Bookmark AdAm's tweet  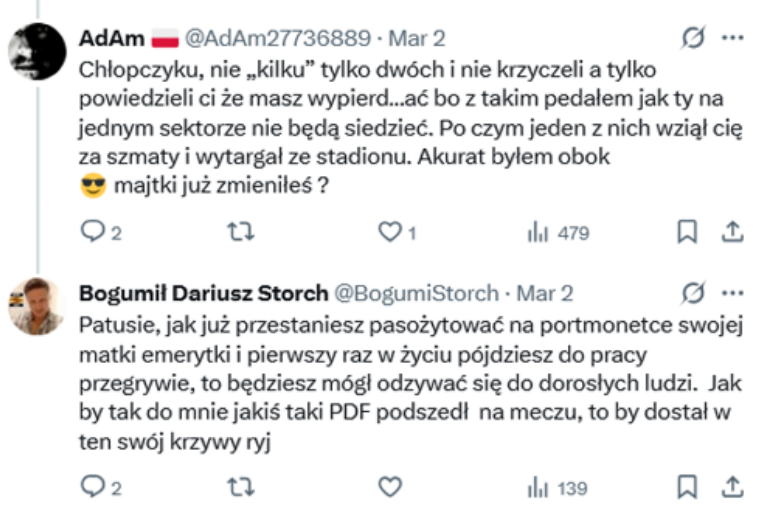687,233
